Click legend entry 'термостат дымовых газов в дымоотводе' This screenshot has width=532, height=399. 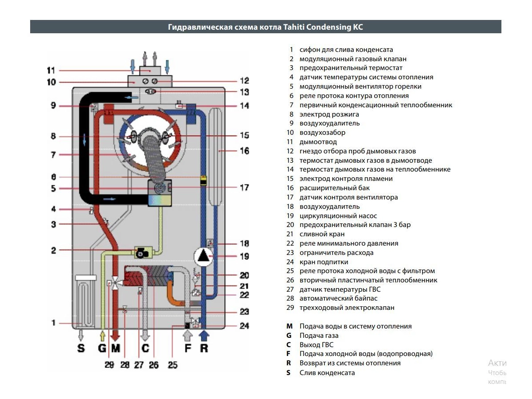(366, 160)
